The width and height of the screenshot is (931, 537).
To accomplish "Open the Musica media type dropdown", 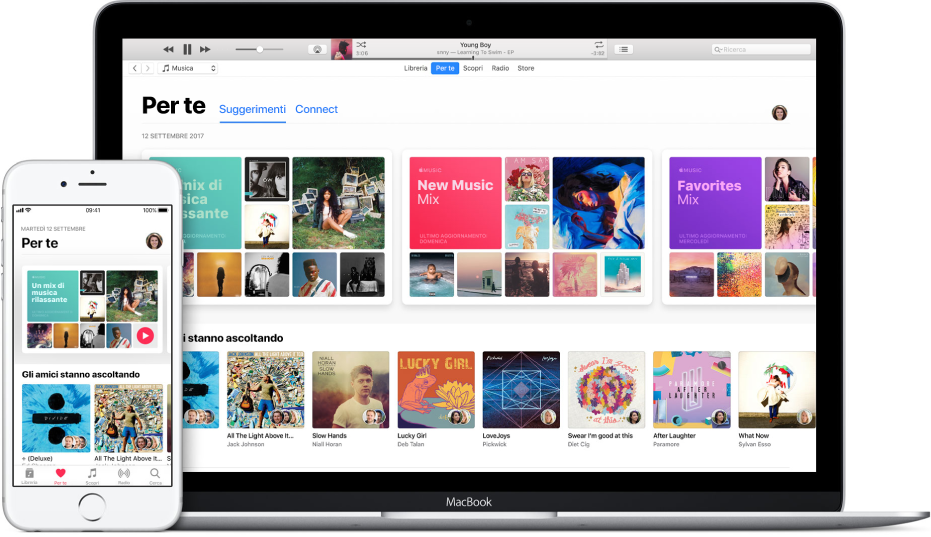I will coord(189,68).
